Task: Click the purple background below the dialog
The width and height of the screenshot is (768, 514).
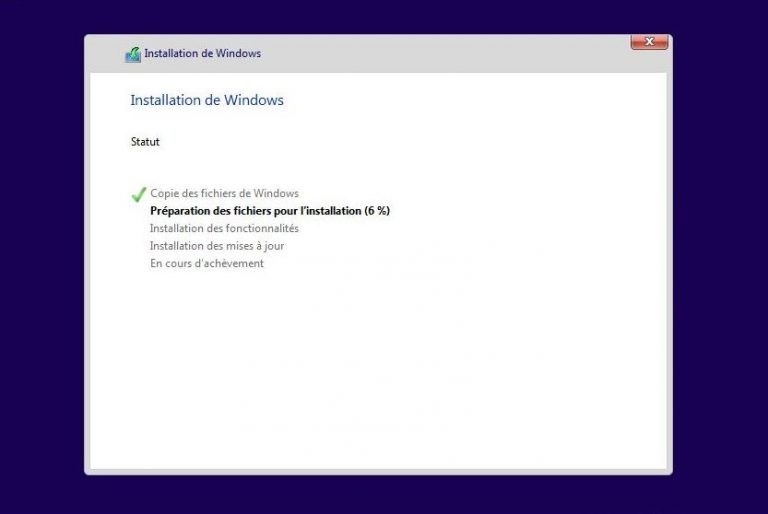Action: click(x=384, y=495)
